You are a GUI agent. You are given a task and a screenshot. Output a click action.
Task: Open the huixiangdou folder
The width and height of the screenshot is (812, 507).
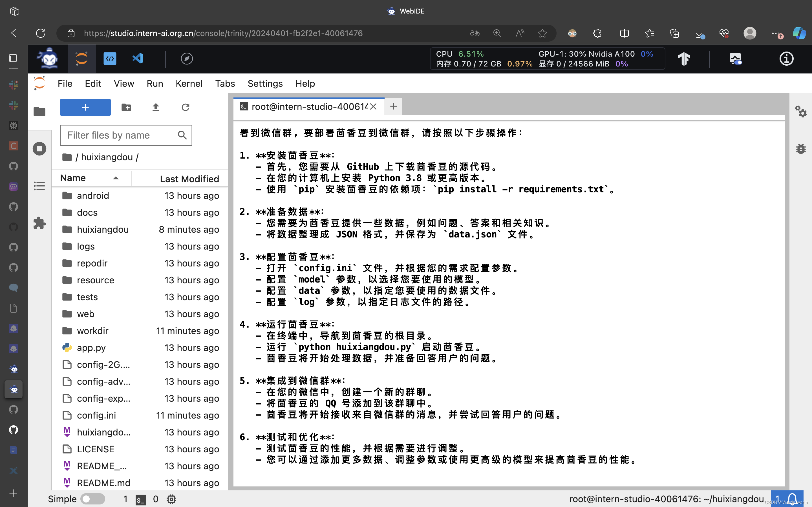tap(102, 229)
